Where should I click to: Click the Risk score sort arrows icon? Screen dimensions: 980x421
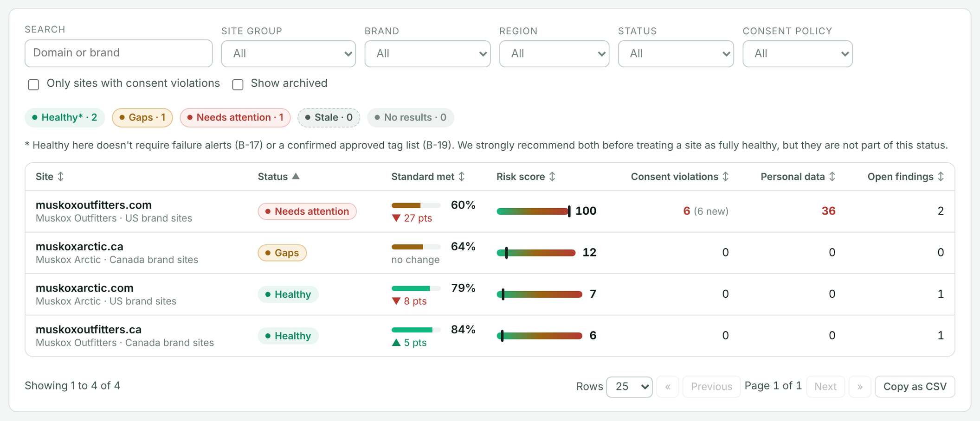(x=552, y=177)
